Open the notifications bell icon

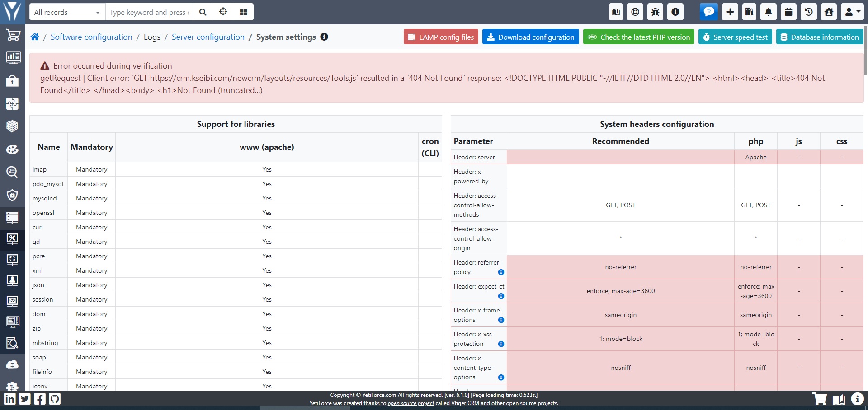point(768,12)
